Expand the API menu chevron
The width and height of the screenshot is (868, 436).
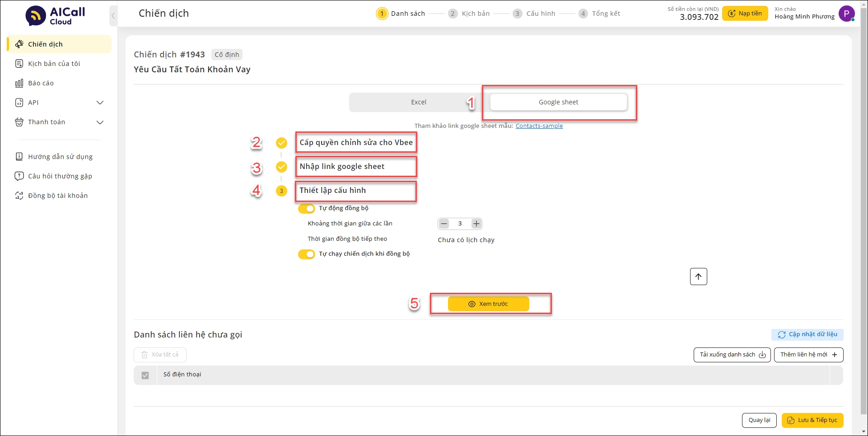click(100, 103)
